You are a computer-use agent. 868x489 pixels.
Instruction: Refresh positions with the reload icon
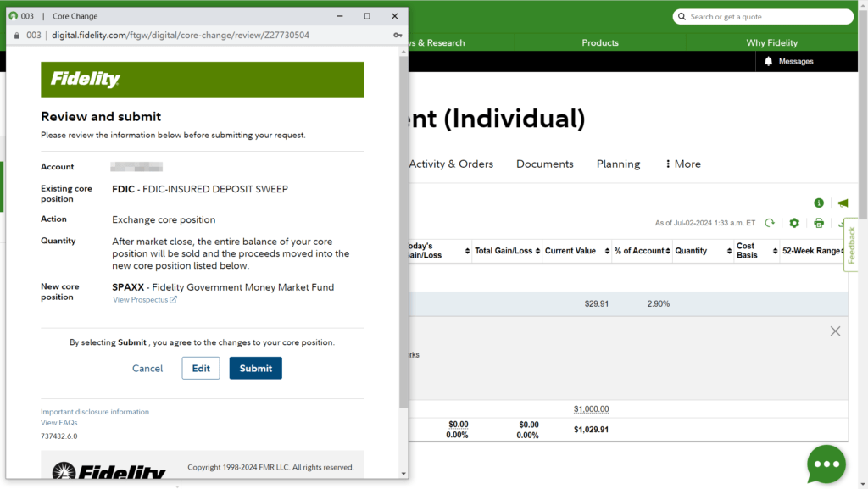[770, 223]
